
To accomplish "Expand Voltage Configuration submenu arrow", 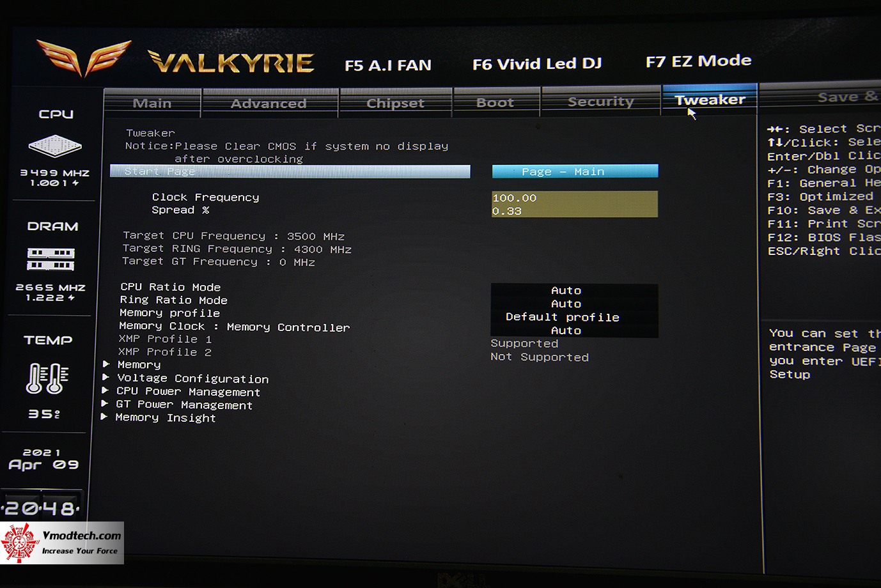I will (105, 378).
